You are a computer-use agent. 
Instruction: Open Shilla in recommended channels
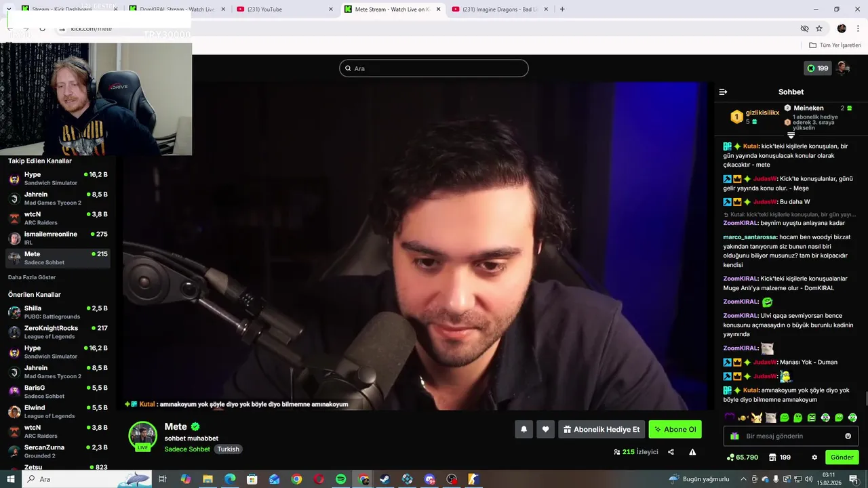pos(58,312)
